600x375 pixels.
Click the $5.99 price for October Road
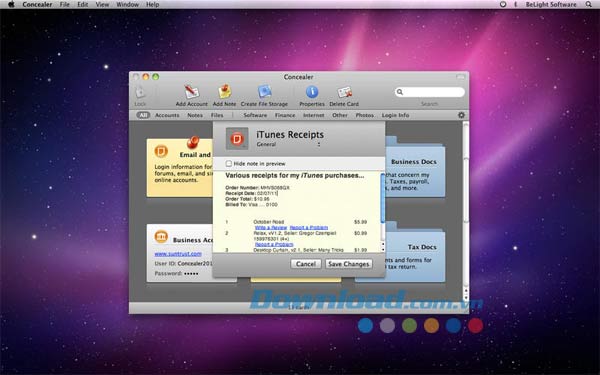(x=360, y=222)
